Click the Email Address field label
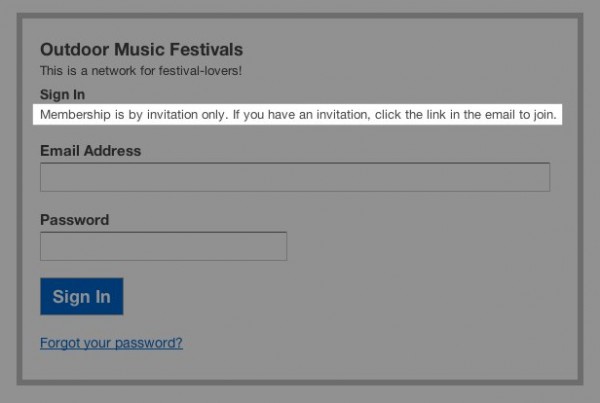This screenshot has width=600, height=403. [x=91, y=151]
